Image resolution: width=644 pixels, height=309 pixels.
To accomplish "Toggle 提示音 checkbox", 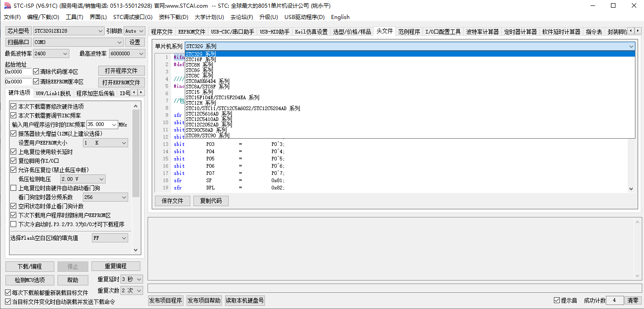I will pyautogui.click(x=557, y=300).
